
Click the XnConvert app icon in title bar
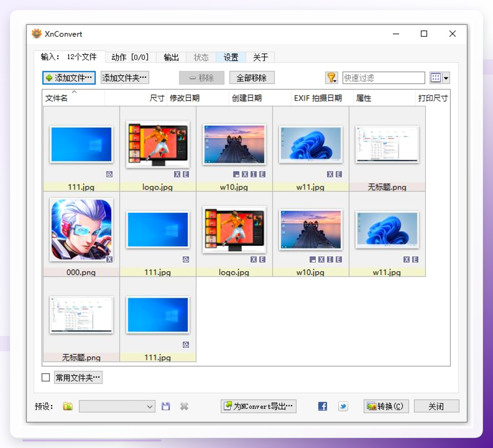click(36, 33)
